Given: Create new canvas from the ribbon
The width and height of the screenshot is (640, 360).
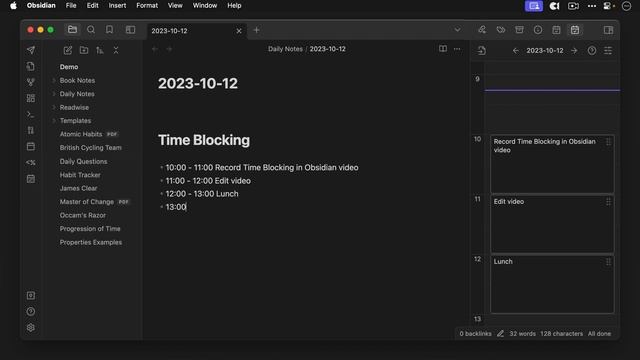Looking at the screenshot, I should (31, 98).
